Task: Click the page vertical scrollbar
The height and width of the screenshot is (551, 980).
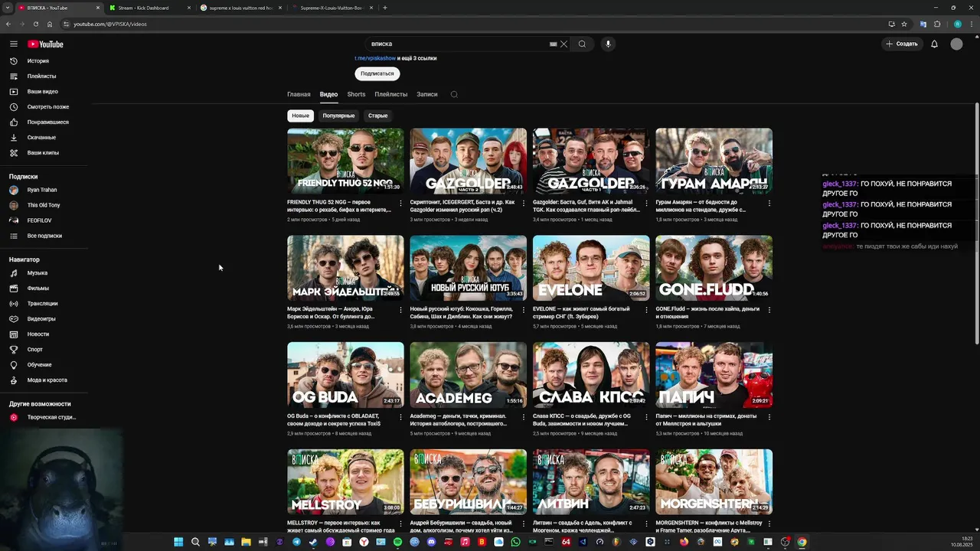Action: coord(976,222)
